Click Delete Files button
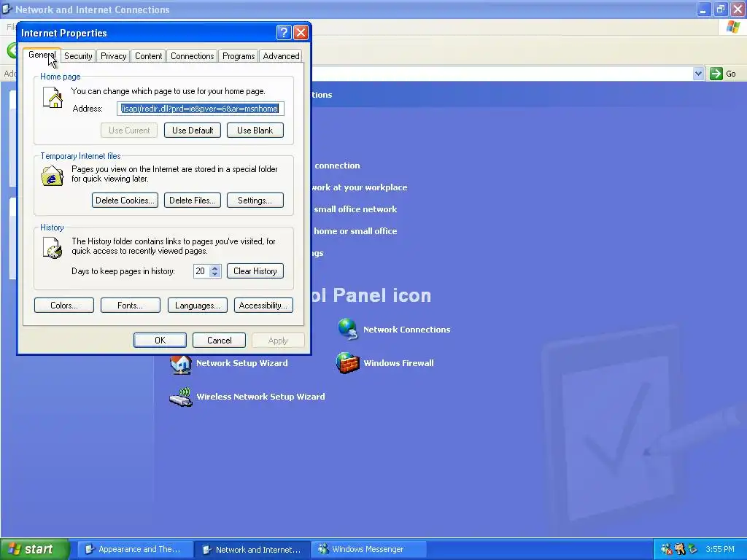Screen dimensions: 747x560 coord(193,201)
